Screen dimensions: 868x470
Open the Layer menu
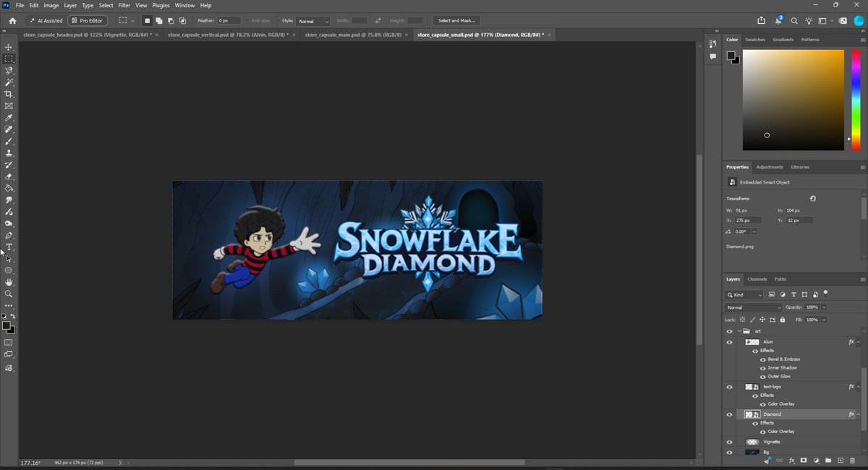point(70,5)
